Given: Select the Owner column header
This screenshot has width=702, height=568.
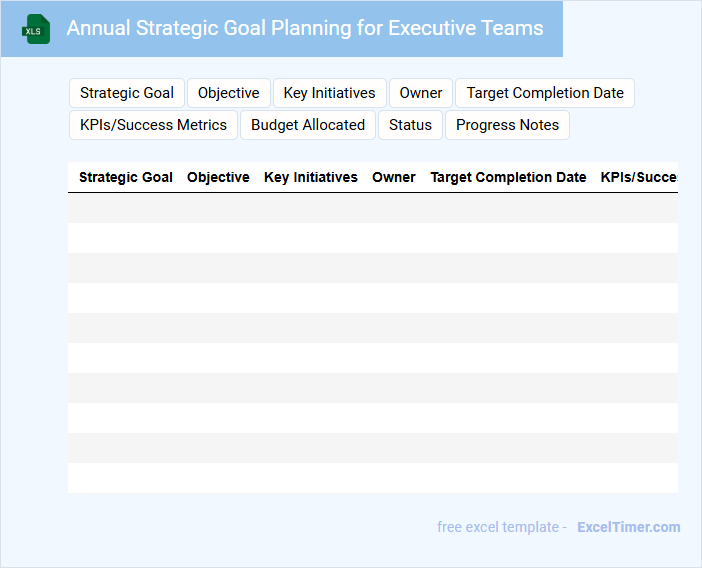Looking at the screenshot, I should click(x=394, y=177).
